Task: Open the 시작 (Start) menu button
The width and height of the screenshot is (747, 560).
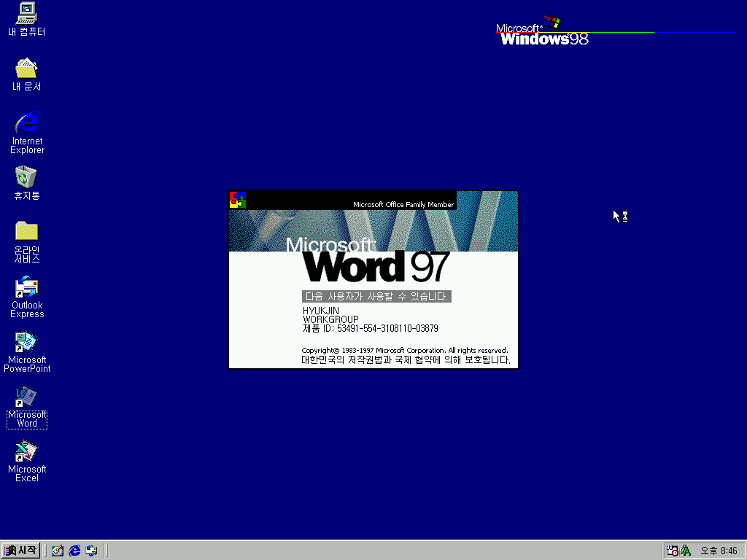Action: click(20, 551)
